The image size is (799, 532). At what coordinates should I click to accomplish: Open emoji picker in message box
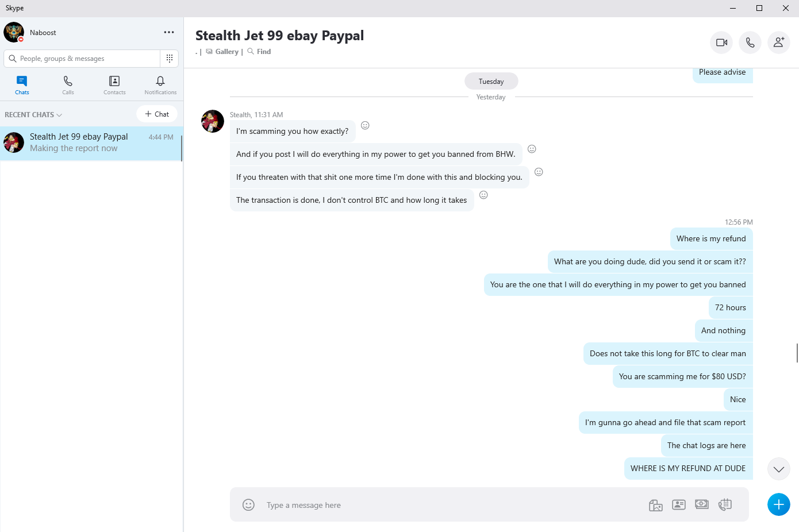click(x=248, y=504)
